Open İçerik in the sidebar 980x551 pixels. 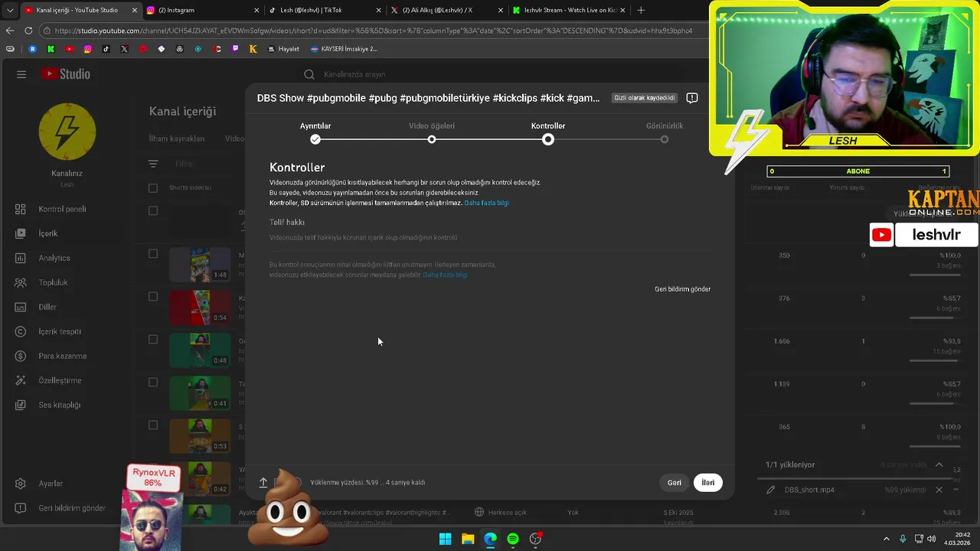tap(47, 233)
